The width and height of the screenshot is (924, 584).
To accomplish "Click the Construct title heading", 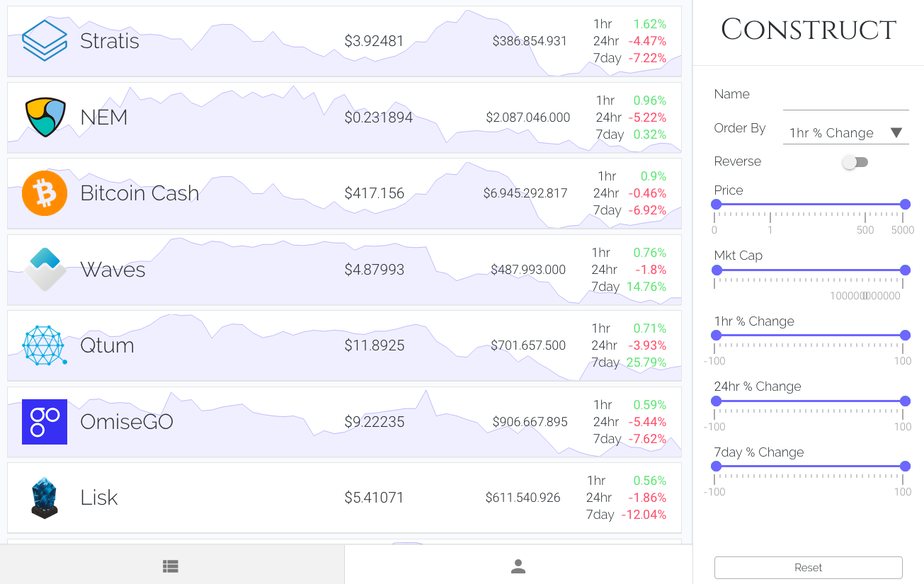I will [809, 30].
